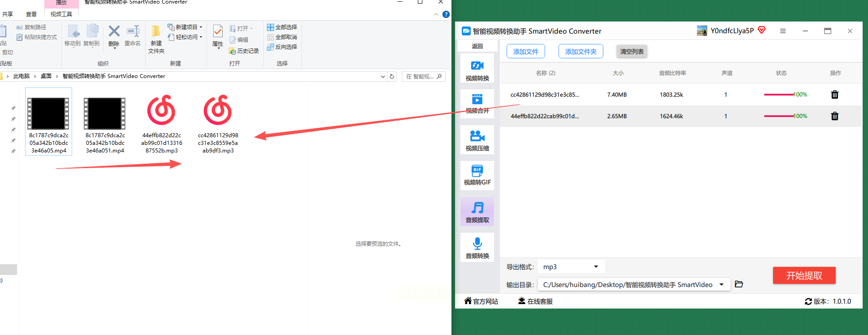Collapse the Explorer ribbon with the chevron
This screenshot has height=335, width=868.
[436, 14]
